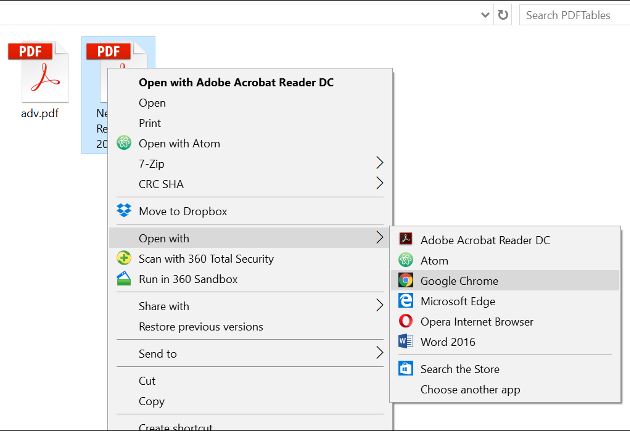The image size is (630, 431).
Task: Expand the Share with submenu arrow
Action: (380, 306)
